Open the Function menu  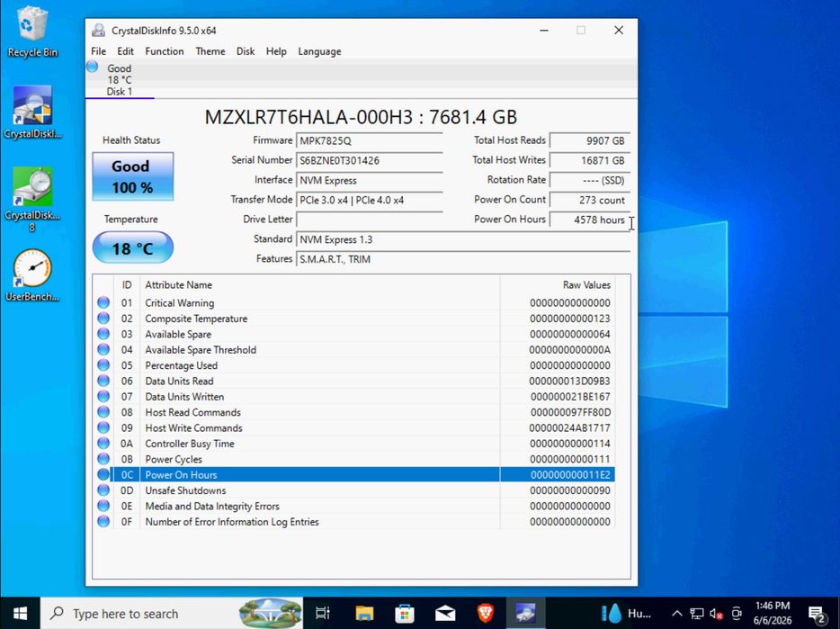click(x=165, y=51)
